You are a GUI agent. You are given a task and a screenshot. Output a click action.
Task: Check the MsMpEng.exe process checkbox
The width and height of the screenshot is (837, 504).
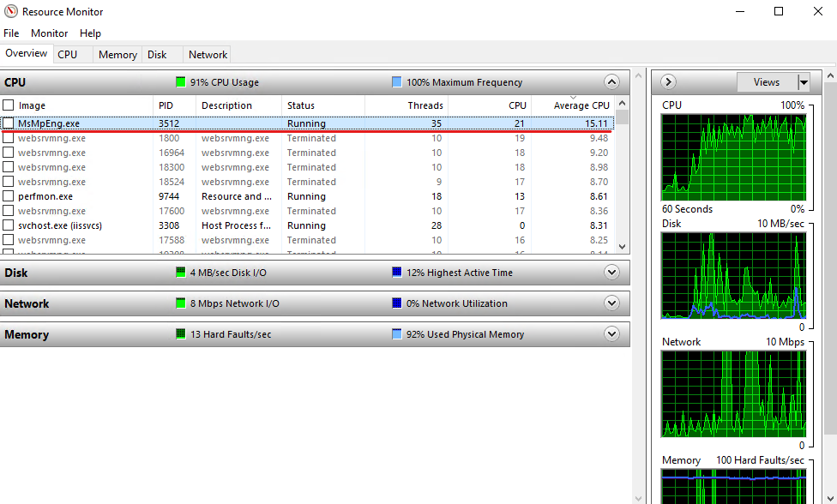8,123
